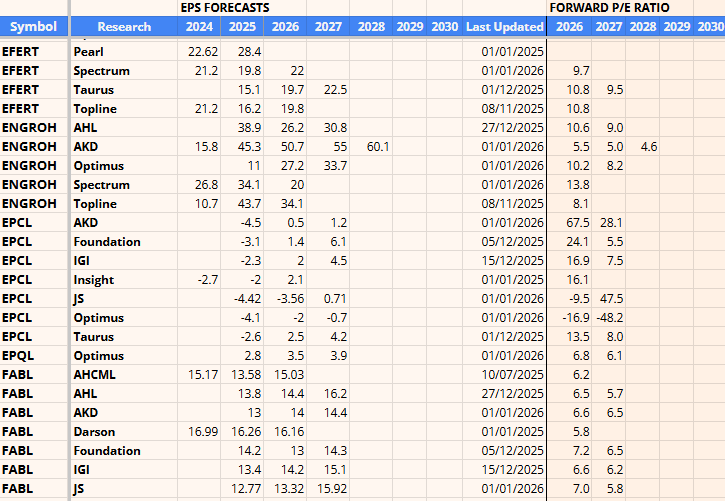Select EPS 2028 column header
725x501 pixels.
371,26
